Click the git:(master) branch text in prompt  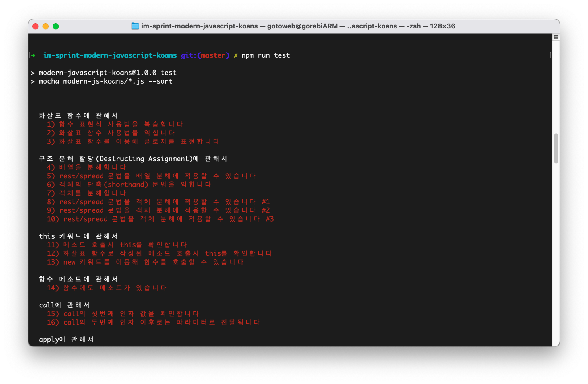[205, 55]
